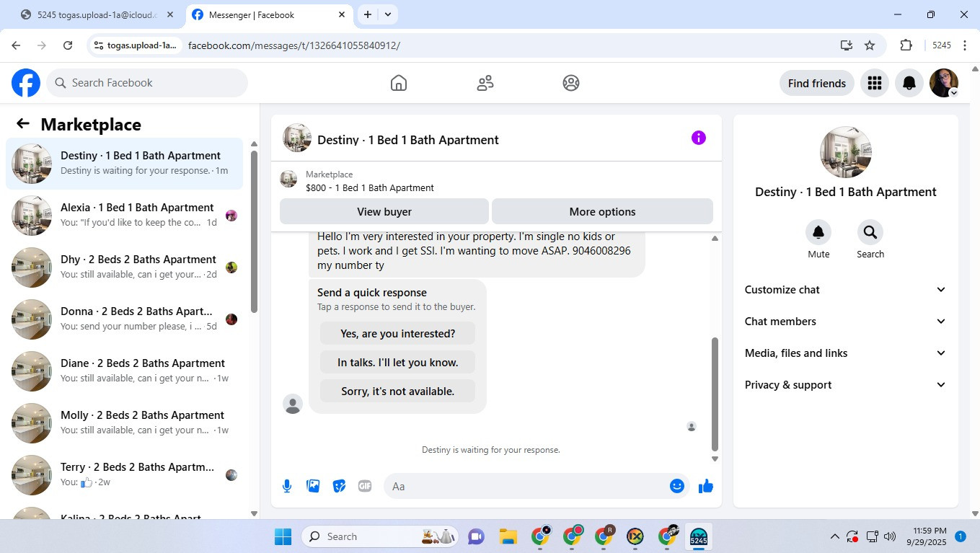Switch to the togas.upload iCloud tab
The height and width of the screenshot is (553, 980).
[97, 14]
